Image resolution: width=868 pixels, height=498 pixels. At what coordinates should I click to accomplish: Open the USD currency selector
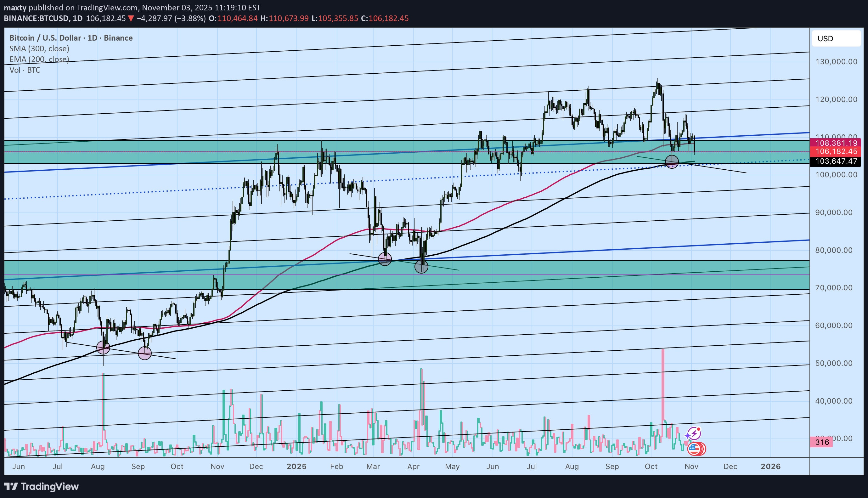(836, 39)
